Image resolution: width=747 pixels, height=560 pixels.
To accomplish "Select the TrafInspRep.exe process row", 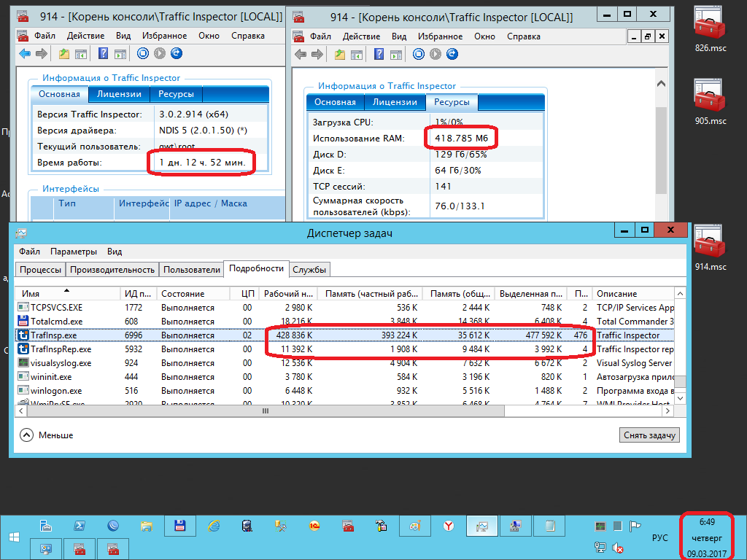I will (345, 349).
